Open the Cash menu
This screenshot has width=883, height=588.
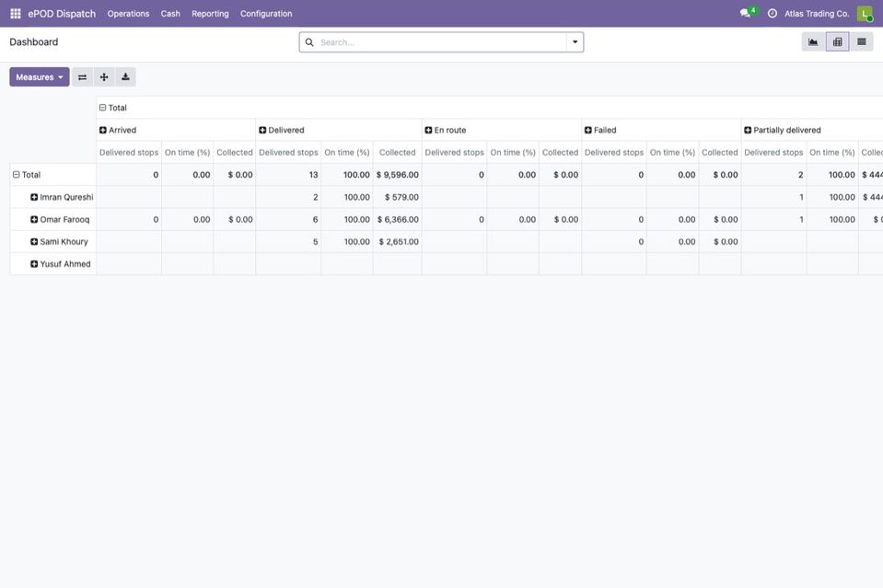(x=170, y=14)
